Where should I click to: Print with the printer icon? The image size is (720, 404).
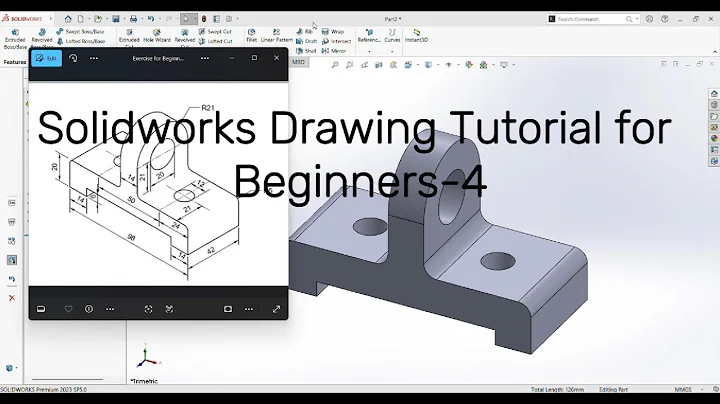pos(133,19)
